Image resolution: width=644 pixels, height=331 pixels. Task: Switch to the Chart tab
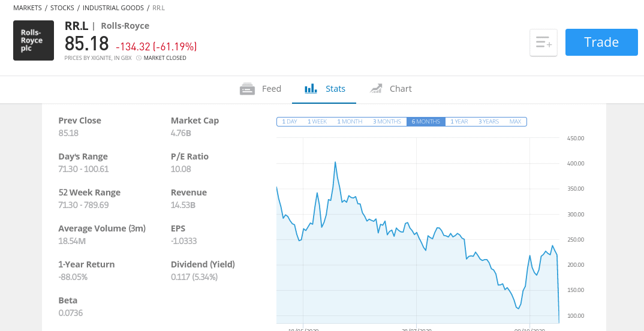click(x=390, y=89)
